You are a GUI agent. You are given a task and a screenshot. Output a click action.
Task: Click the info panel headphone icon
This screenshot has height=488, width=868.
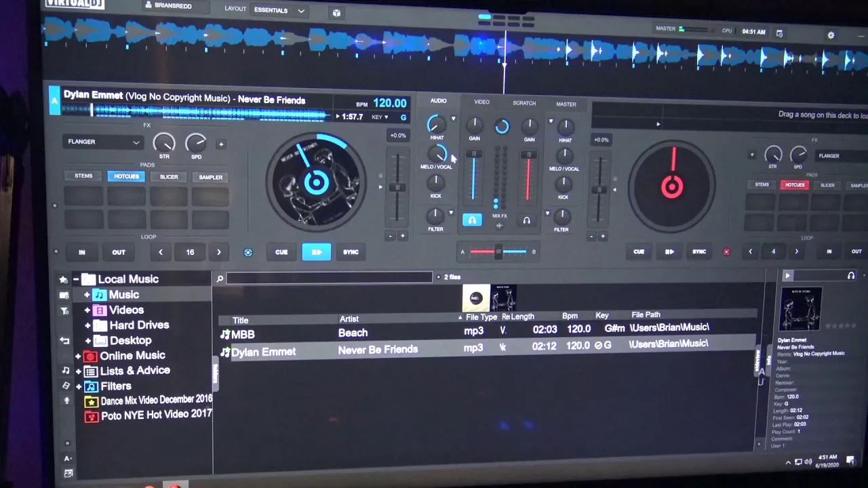coord(851,276)
